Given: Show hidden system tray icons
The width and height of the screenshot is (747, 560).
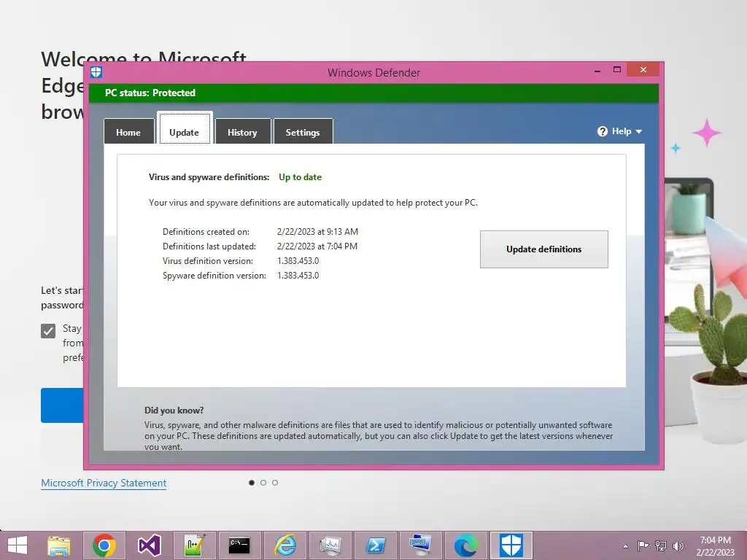Looking at the screenshot, I should pos(625,546).
